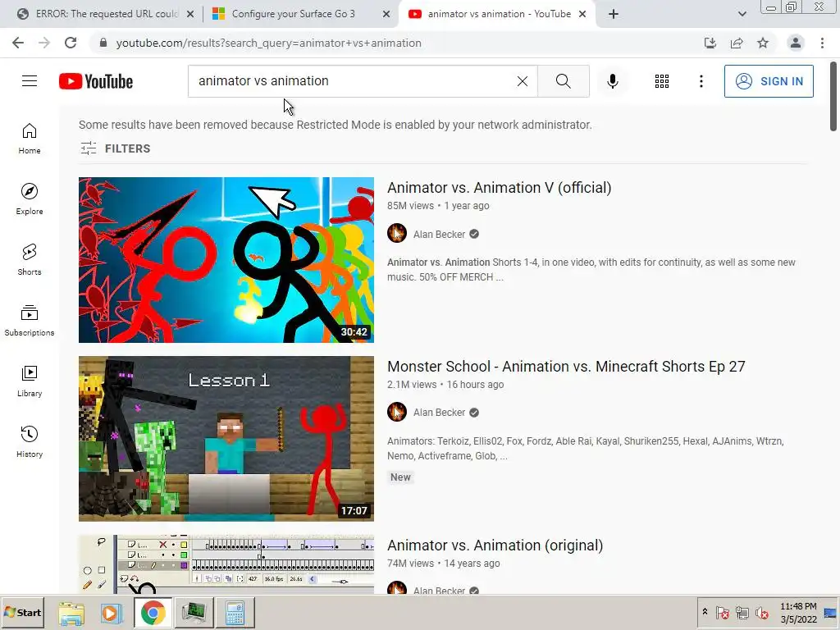840x630 pixels.
Task: Open Shorts in sidebar
Action: click(30, 260)
